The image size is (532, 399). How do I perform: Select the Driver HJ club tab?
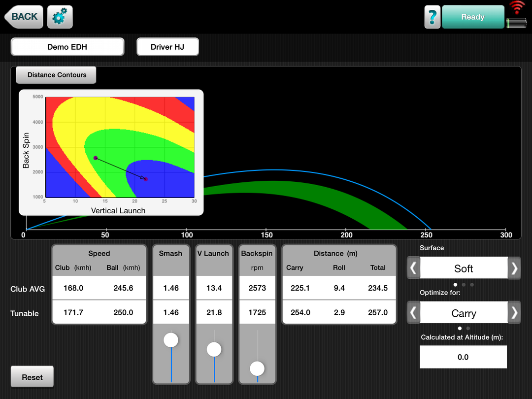coord(167,47)
